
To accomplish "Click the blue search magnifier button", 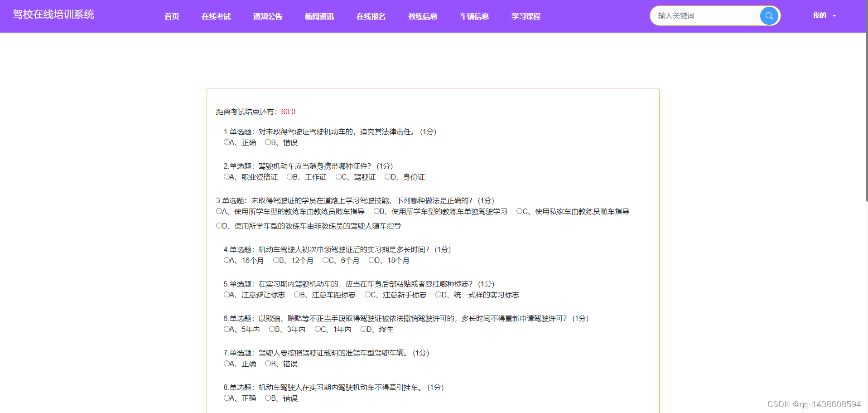I will (769, 16).
